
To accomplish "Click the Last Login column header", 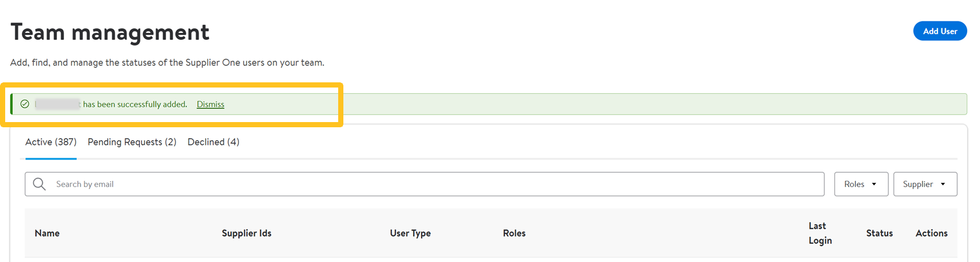I will [x=819, y=233].
